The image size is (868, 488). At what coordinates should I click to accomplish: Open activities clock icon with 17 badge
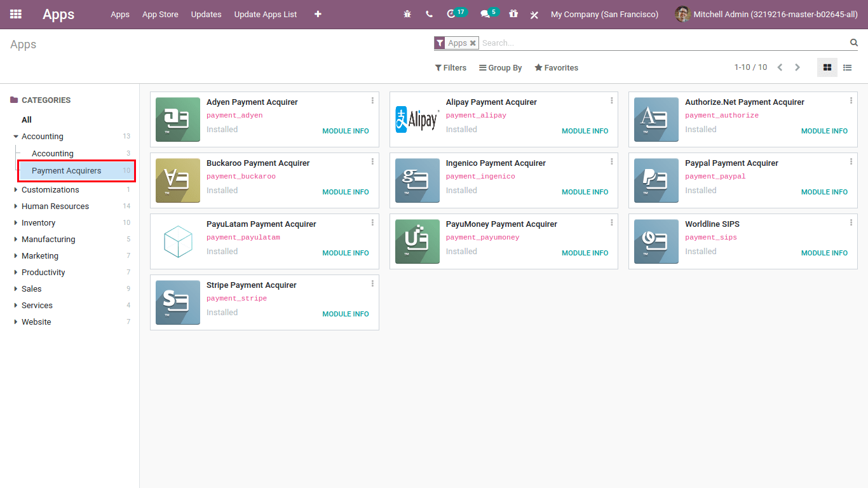(x=456, y=13)
